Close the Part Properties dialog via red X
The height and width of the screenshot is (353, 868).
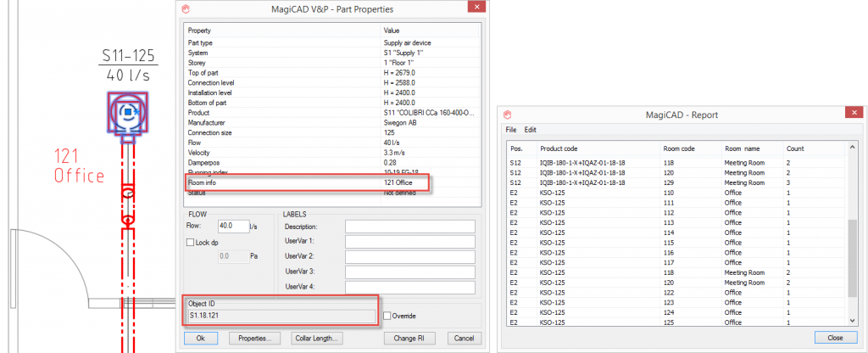476,8
